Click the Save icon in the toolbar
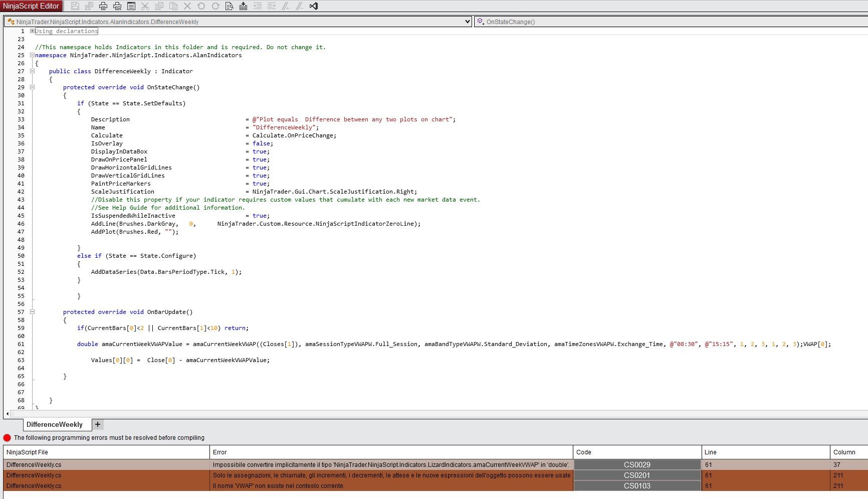The image size is (868, 499). [x=75, y=6]
